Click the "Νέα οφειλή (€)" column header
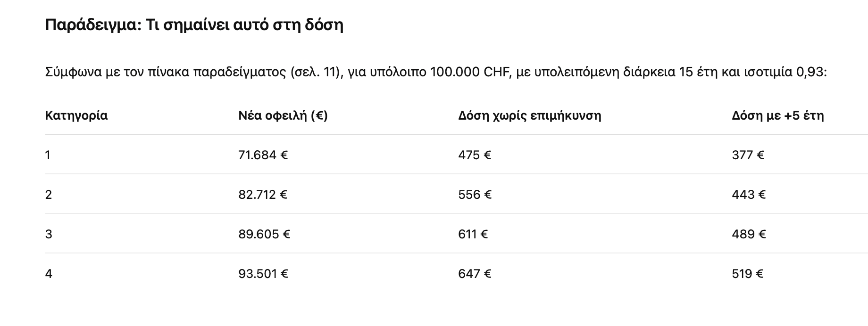The image size is (868, 326). click(283, 115)
